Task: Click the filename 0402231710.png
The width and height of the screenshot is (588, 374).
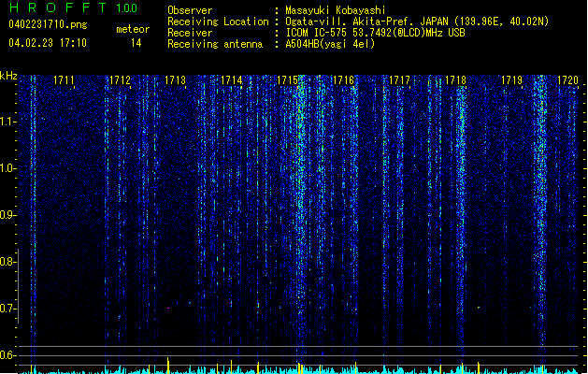Action: pyautogui.click(x=48, y=24)
